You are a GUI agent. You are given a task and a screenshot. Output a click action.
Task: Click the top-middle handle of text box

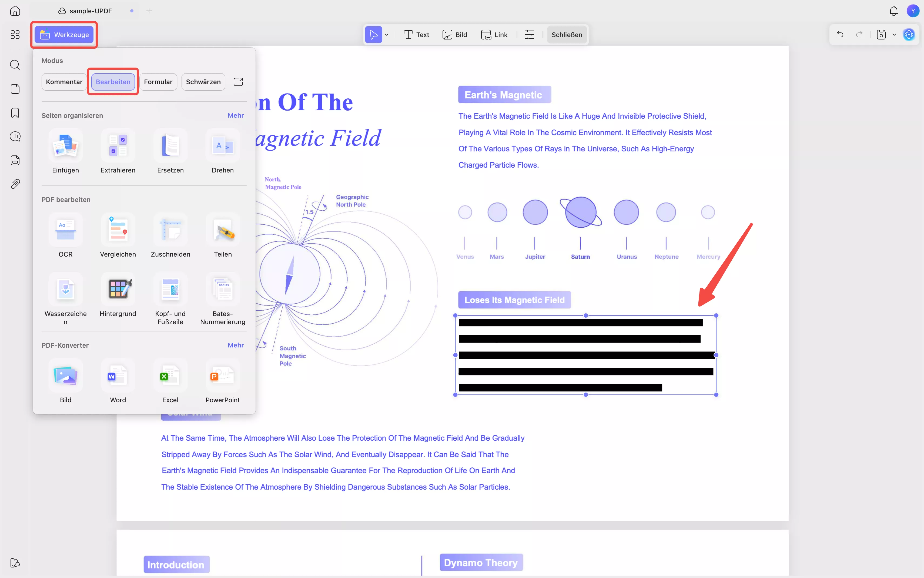585,315
